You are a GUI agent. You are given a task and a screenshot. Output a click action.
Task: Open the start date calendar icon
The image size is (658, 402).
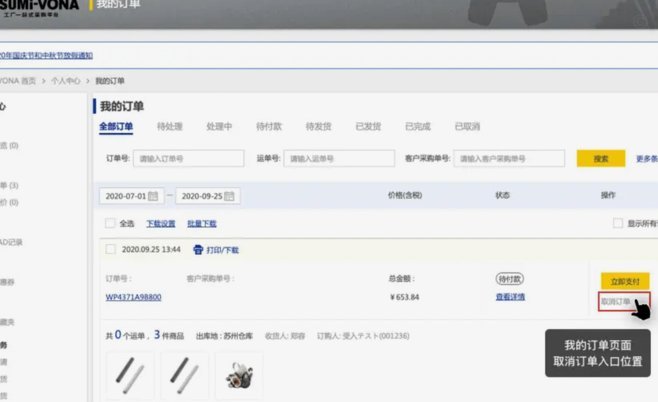click(153, 196)
